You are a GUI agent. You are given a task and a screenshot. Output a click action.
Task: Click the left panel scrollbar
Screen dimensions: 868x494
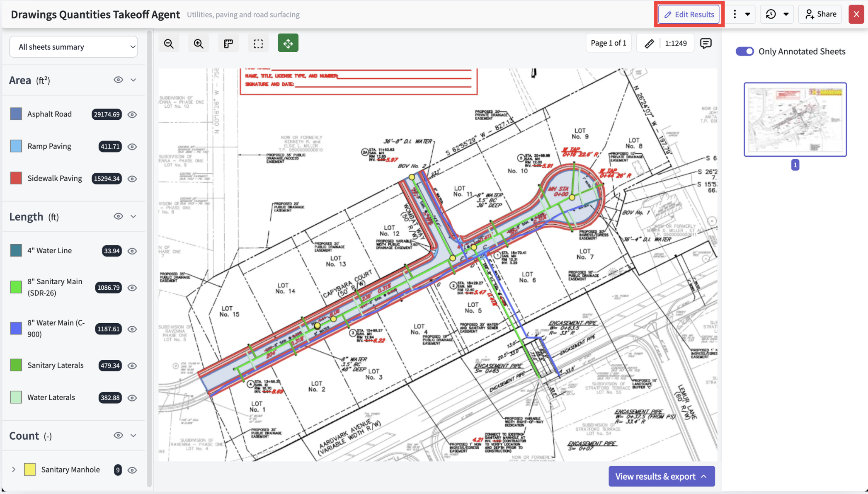150,258
